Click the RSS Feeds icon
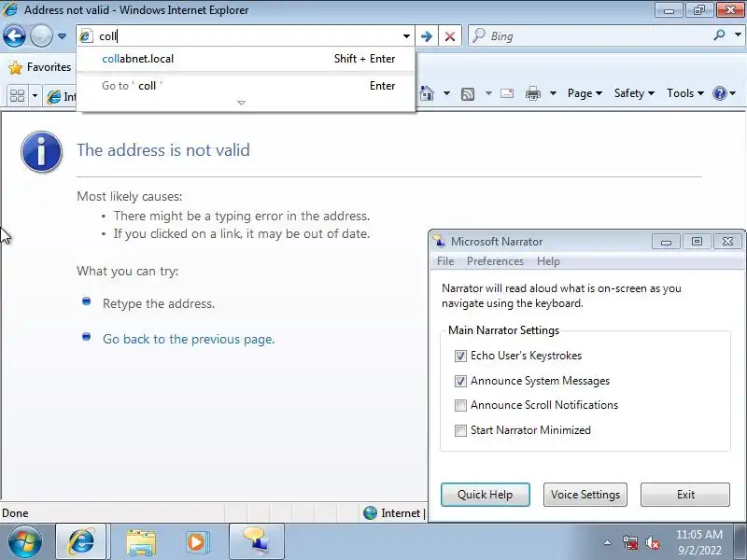 pos(468,94)
